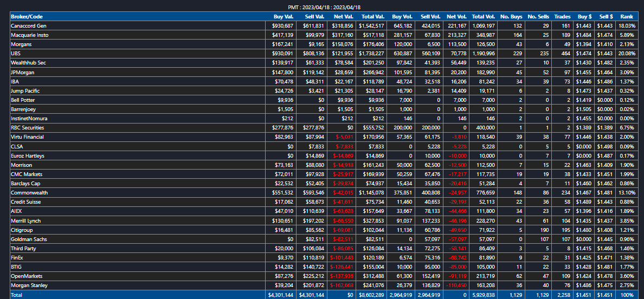Image resolution: width=644 pixels, height=299 pixels.
Task: Select the Canaccord Gen broker row
Action: 323,26
